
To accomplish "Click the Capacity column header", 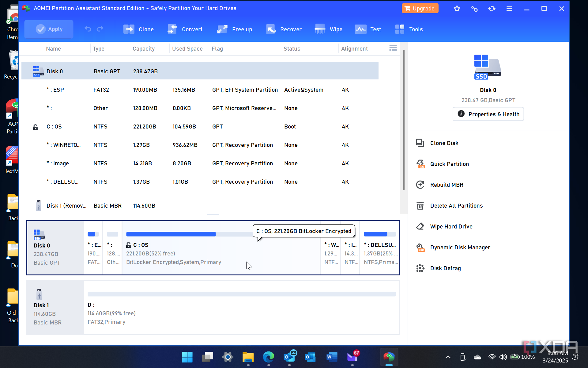I will pos(144,49).
